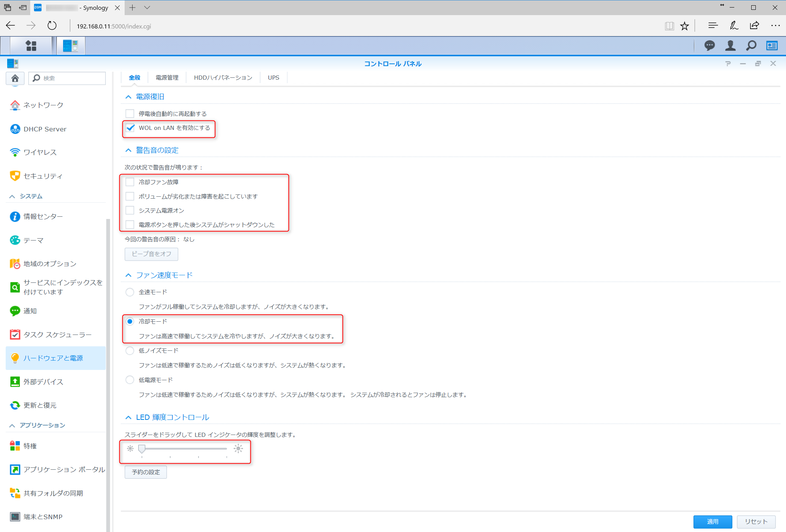Viewport: 786px width, 532px height.
Task: Click the DSM search magnifier icon
Action: pos(751,46)
